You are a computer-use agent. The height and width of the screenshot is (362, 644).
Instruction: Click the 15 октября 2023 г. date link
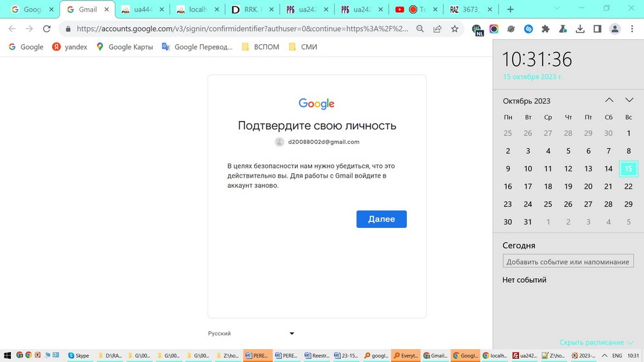click(x=532, y=77)
